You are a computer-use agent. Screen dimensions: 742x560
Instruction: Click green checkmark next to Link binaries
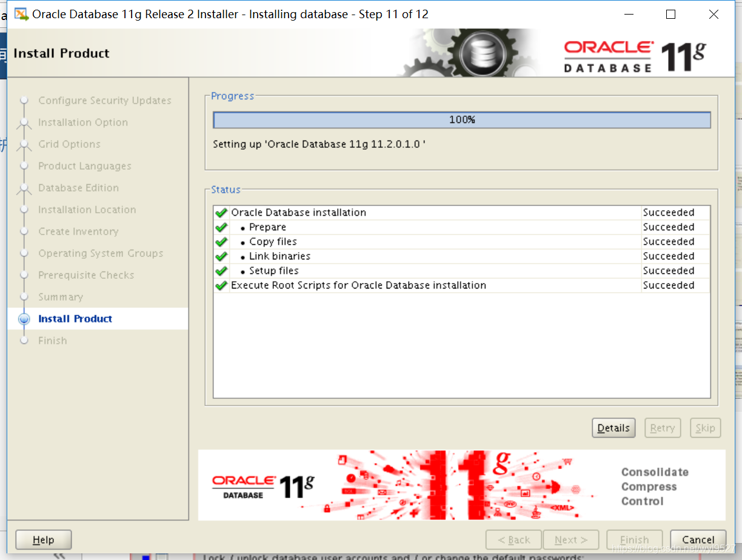pos(221,256)
